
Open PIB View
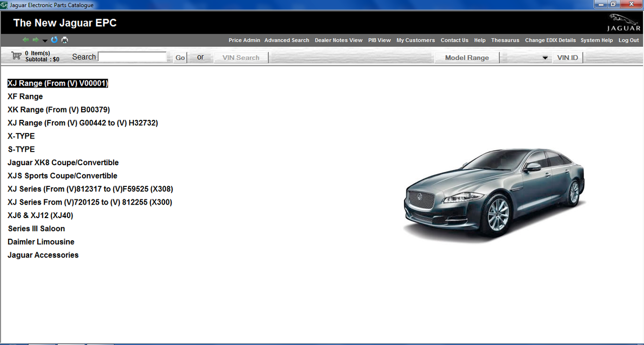pyautogui.click(x=379, y=40)
